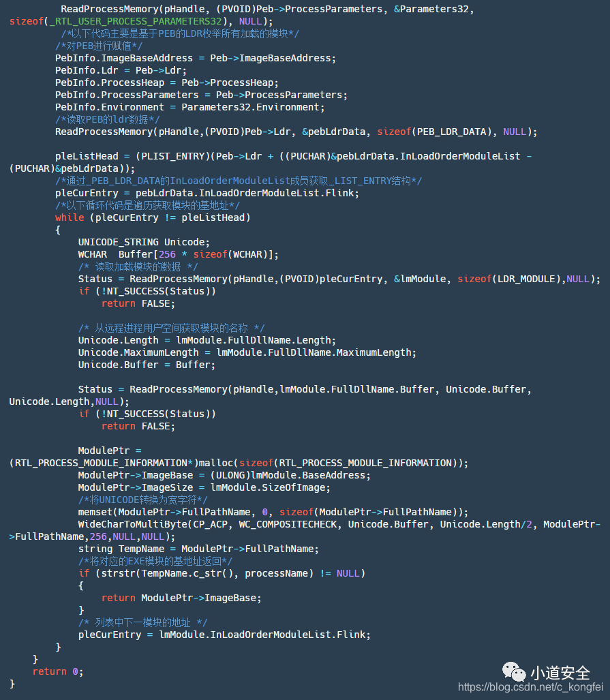
Task: Click the comment '/* 从远程进程用户空间获取模块的名称 */'
Action: point(172,328)
